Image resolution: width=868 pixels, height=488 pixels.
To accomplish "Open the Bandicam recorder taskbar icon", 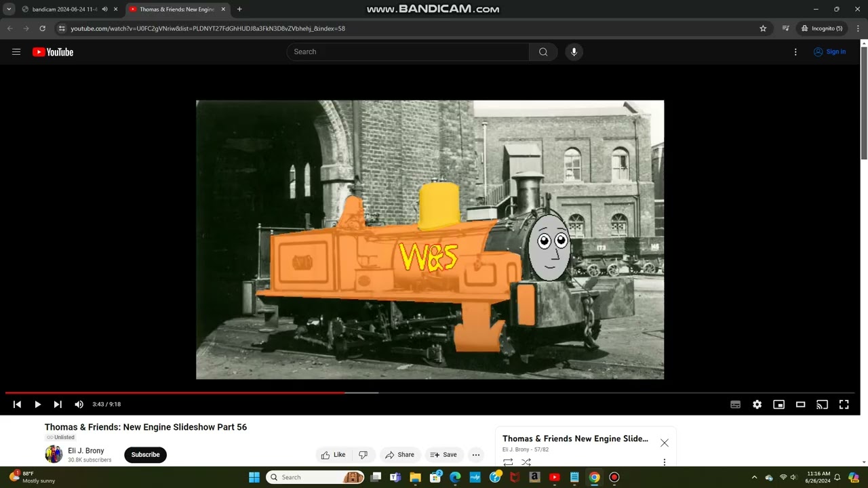I will (x=614, y=477).
